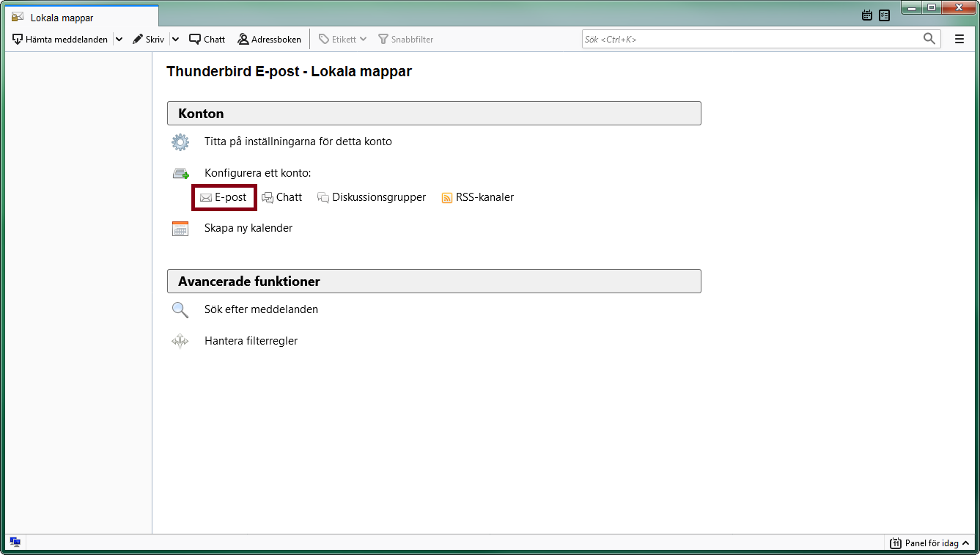
Task: Click the Konton section header
Action: click(434, 114)
